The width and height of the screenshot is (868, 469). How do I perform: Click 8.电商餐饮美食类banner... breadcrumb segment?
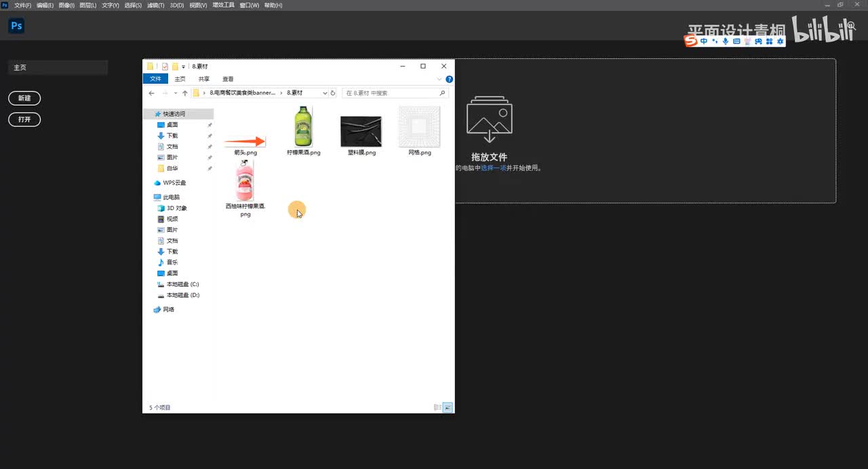click(x=242, y=93)
